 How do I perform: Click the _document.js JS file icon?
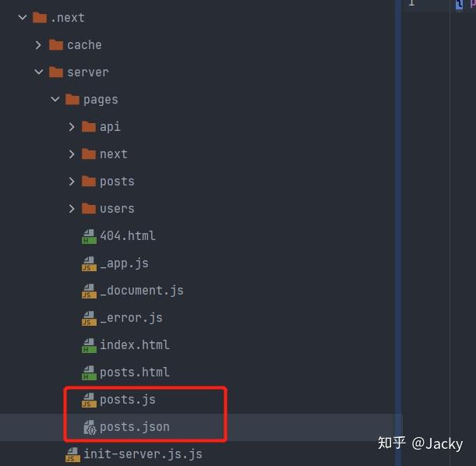89,291
